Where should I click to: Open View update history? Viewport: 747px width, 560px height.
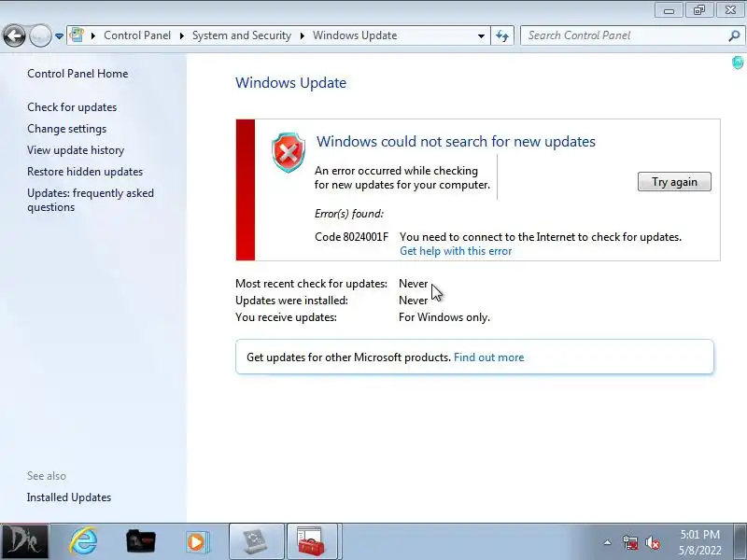(76, 150)
